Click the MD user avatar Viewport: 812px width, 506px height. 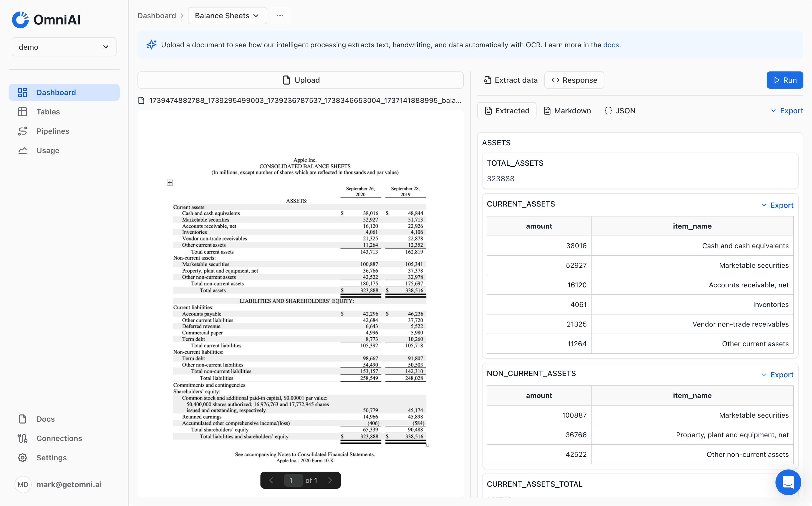(23, 484)
